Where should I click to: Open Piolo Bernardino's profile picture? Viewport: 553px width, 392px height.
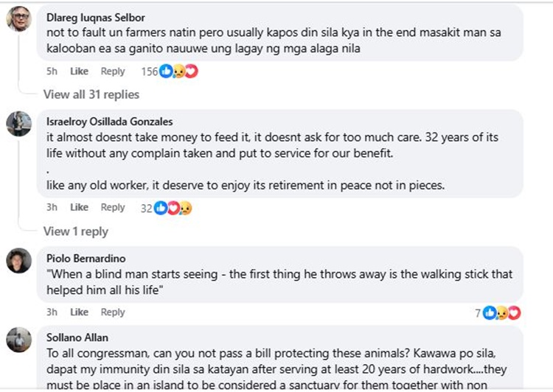pyautogui.click(x=18, y=260)
